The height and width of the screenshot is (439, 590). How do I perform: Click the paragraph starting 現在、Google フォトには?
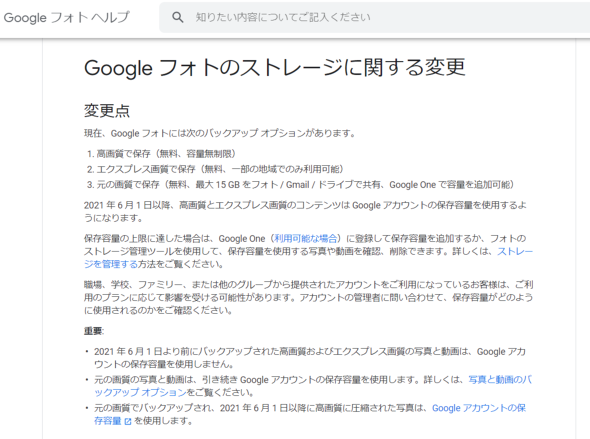coord(220,133)
